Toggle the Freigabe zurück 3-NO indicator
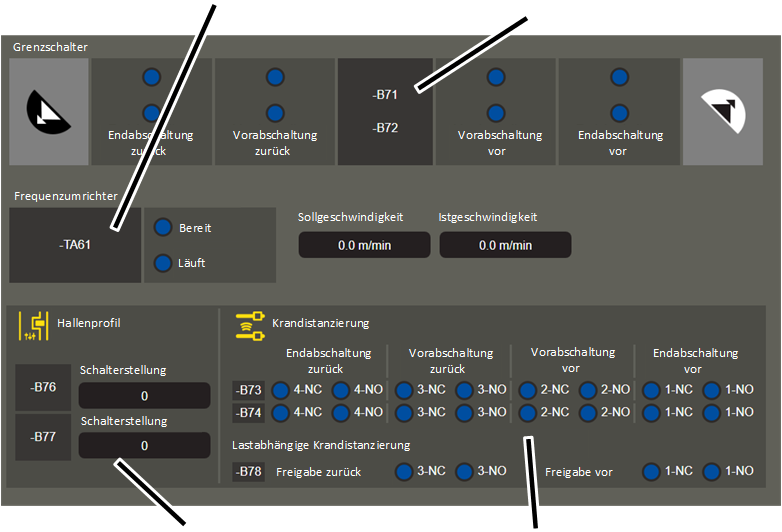 [x=464, y=472]
